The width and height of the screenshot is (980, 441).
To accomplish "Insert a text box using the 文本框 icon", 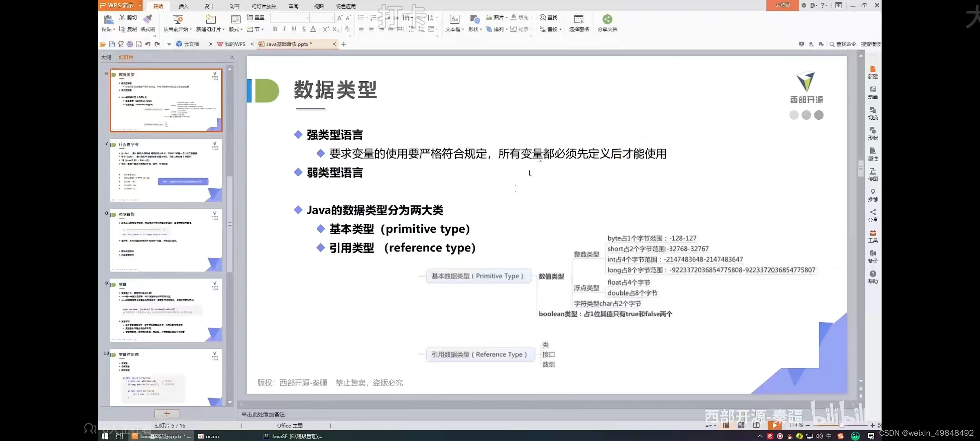I will (454, 23).
